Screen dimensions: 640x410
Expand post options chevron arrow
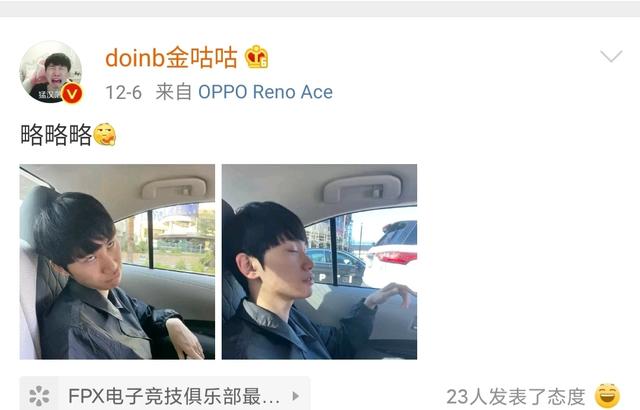[611, 56]
